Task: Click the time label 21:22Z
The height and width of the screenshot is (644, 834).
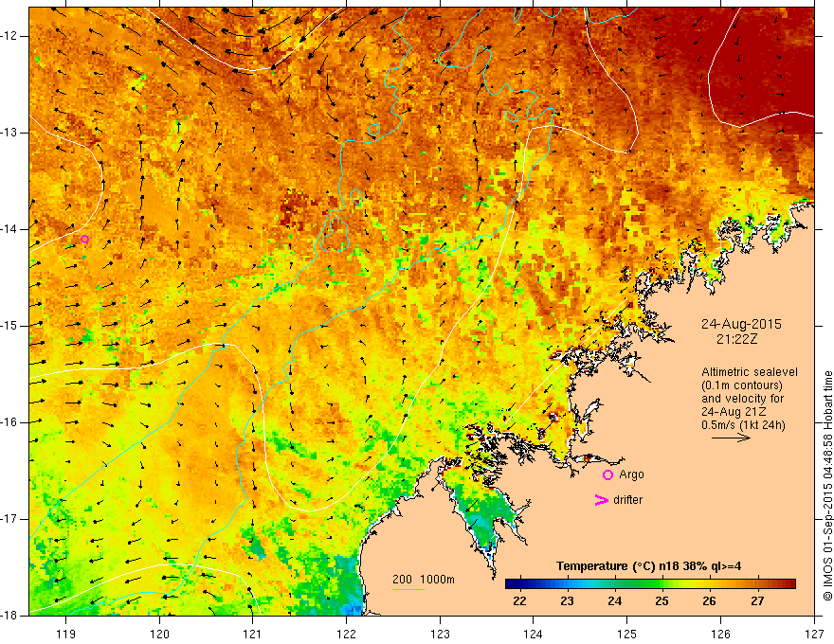Action: click(736, 339)
